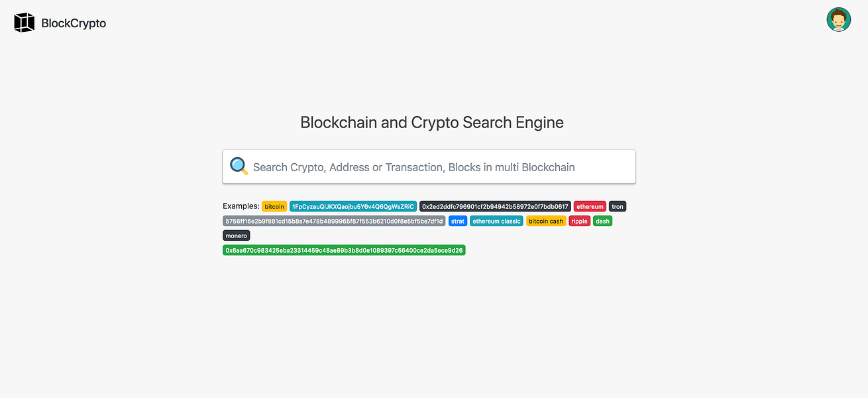Click the tron example tag
The width and height of the screenshot is (868, 398).
617,206
